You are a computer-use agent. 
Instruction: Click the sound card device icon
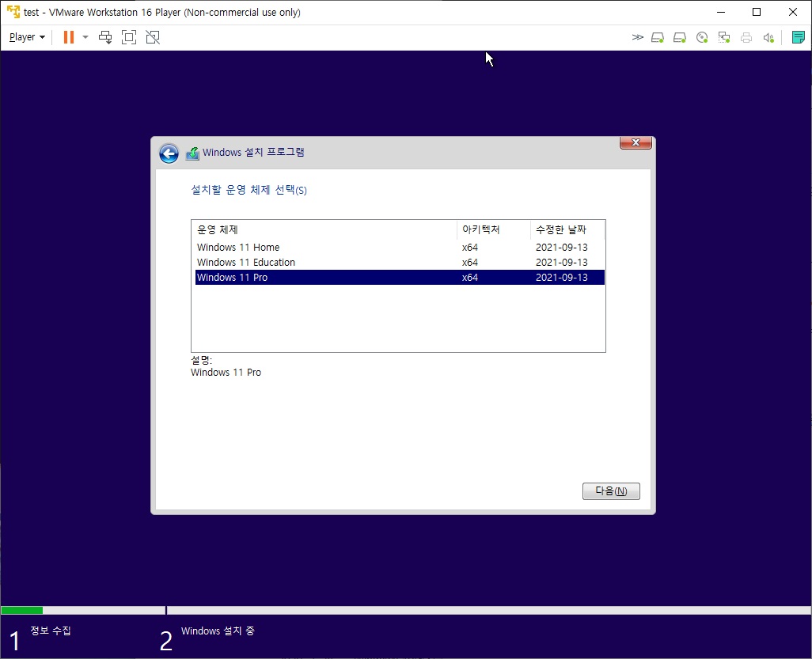tap(768, 37)
